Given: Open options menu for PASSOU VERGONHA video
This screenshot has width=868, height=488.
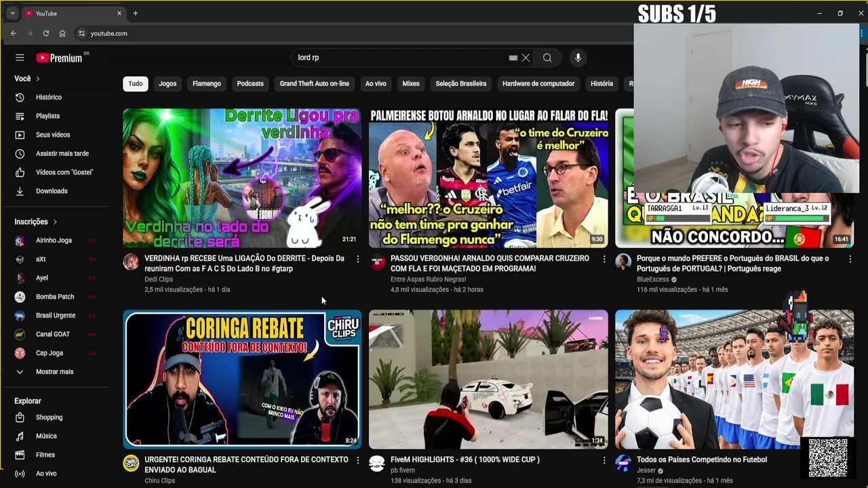Looking at the screenshot, I should point(604,259).
